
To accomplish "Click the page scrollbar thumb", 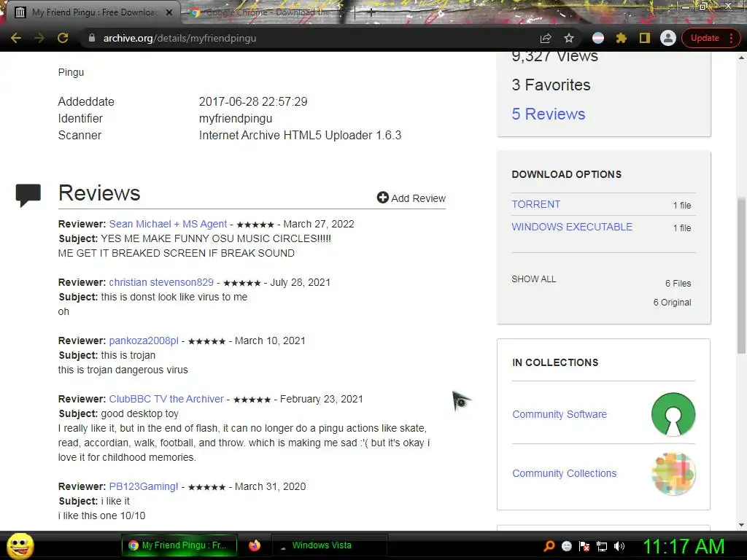I will click(x=741, y=276).
